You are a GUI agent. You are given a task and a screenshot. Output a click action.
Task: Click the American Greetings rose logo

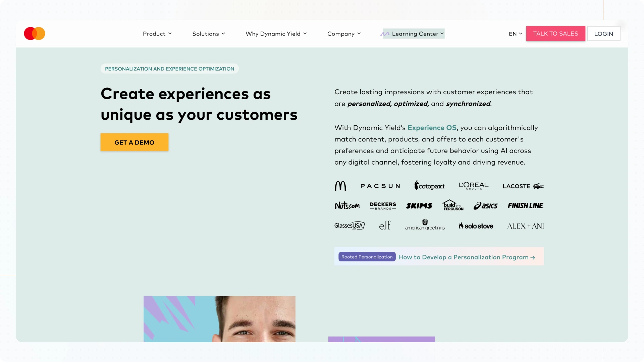click(x=425, y=222)
